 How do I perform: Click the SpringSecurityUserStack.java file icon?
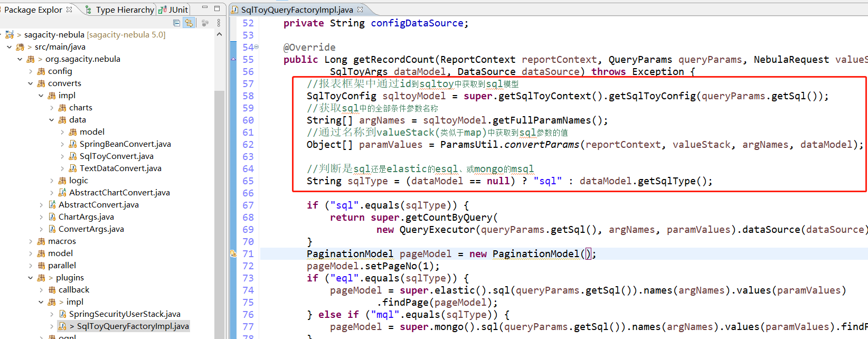point(62,314)
